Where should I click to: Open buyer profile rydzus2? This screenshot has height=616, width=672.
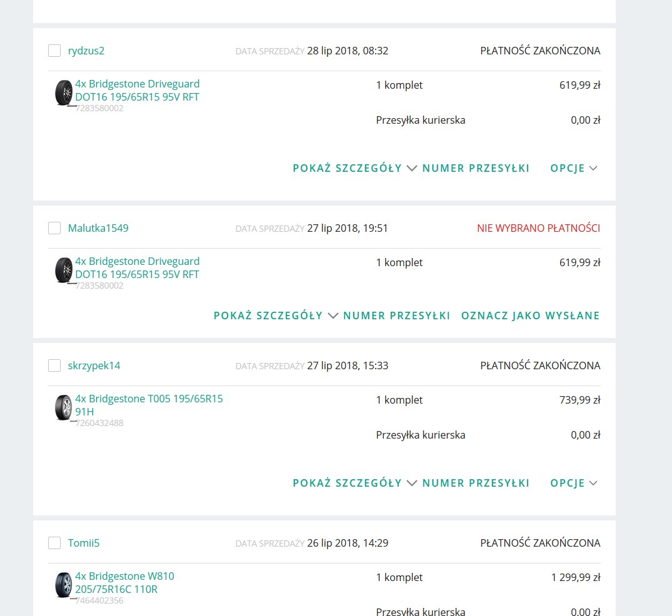pyautogui.click(x=86, y=51)
